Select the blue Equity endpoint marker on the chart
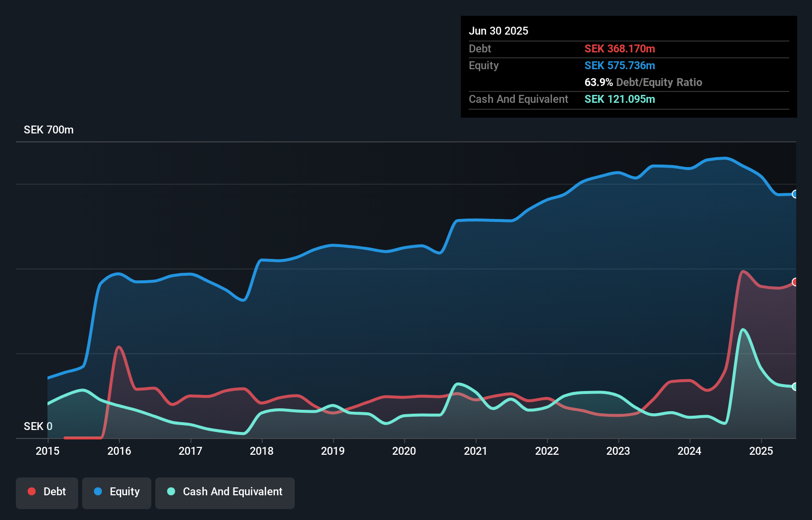 tap(795, 194)
